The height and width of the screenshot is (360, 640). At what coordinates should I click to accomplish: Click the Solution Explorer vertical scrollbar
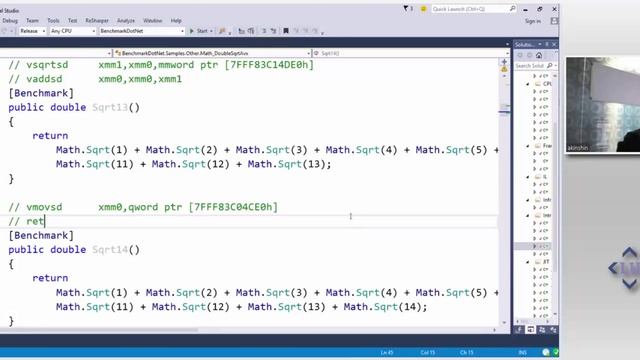[x=555, y=194]
